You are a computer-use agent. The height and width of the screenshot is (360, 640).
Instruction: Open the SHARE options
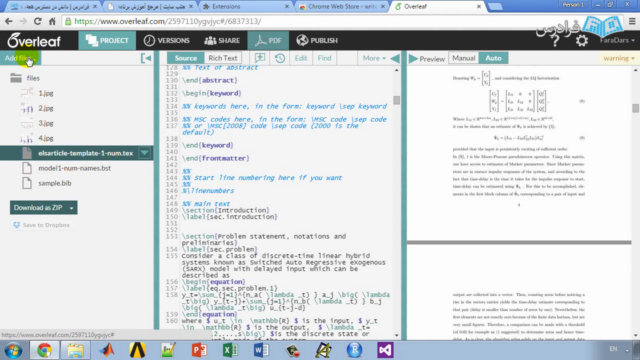pyautogui.click(x=222, y=40)
